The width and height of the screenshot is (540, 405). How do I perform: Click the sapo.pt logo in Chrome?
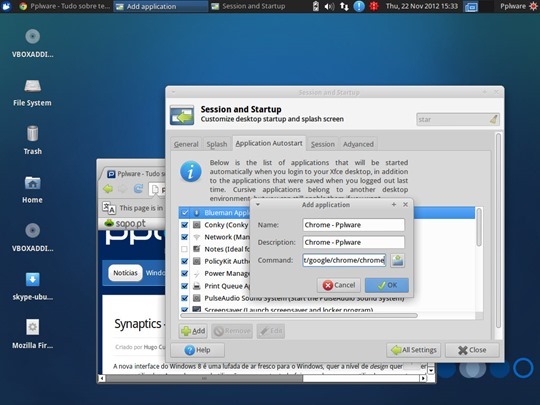(x=125, y=224)
